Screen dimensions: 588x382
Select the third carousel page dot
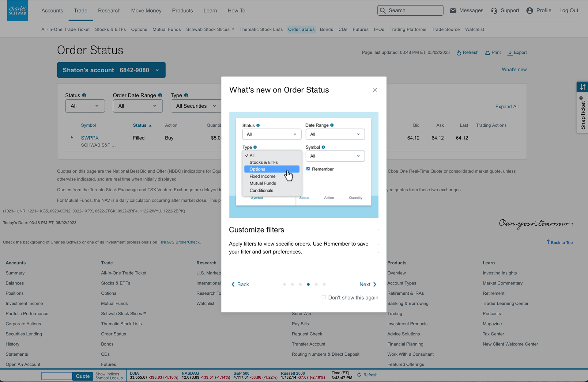click(300, 285)
